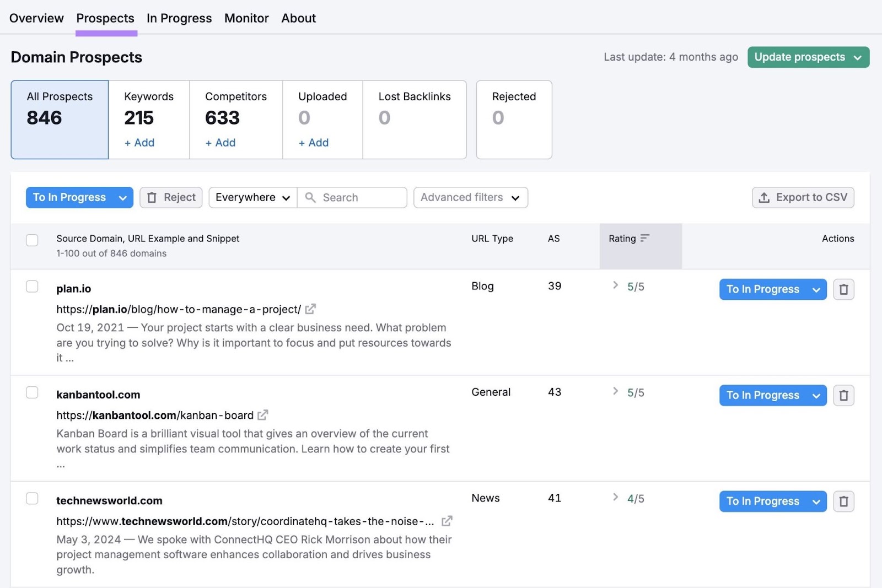Image resolution: width=882 pixels, height=588 pixels.
Task: Open plan.io blog URL via external link icon
Action: click(x=310, y=309)
